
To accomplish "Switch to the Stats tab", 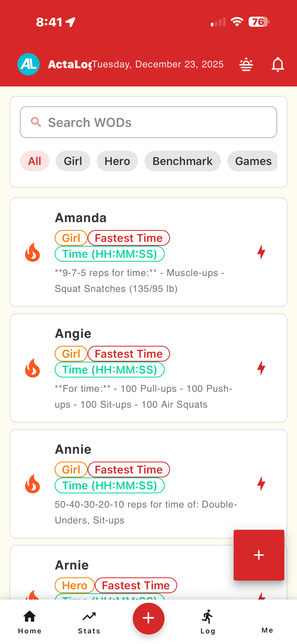I will click(x=89, y=622).
